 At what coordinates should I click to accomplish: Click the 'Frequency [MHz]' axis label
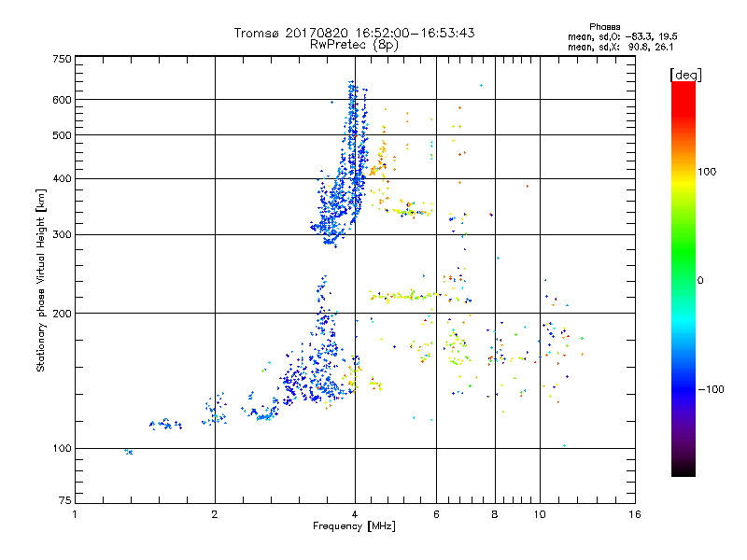tap(354, 526)
